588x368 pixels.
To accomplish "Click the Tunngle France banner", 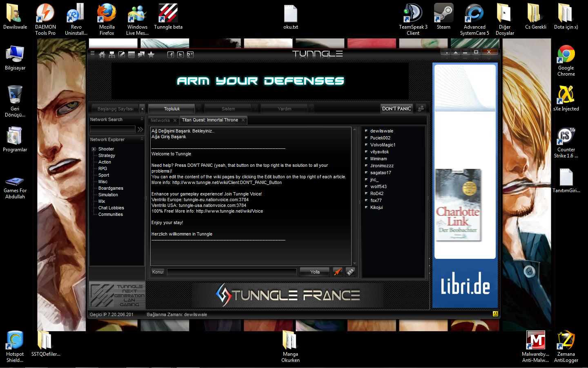I will (x=287, y=295).
